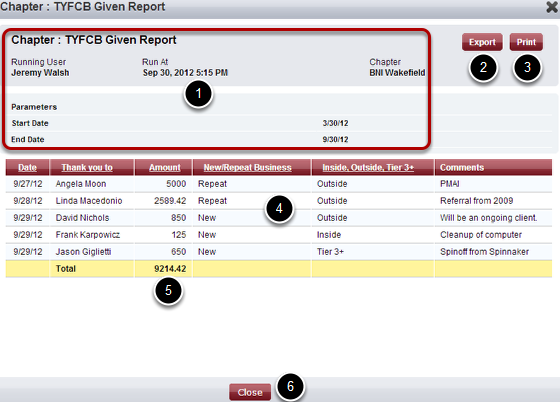Click the Cleanup of computer comment
The width and height of the screenshot is (560, 402).
click(x=481, y=235)
